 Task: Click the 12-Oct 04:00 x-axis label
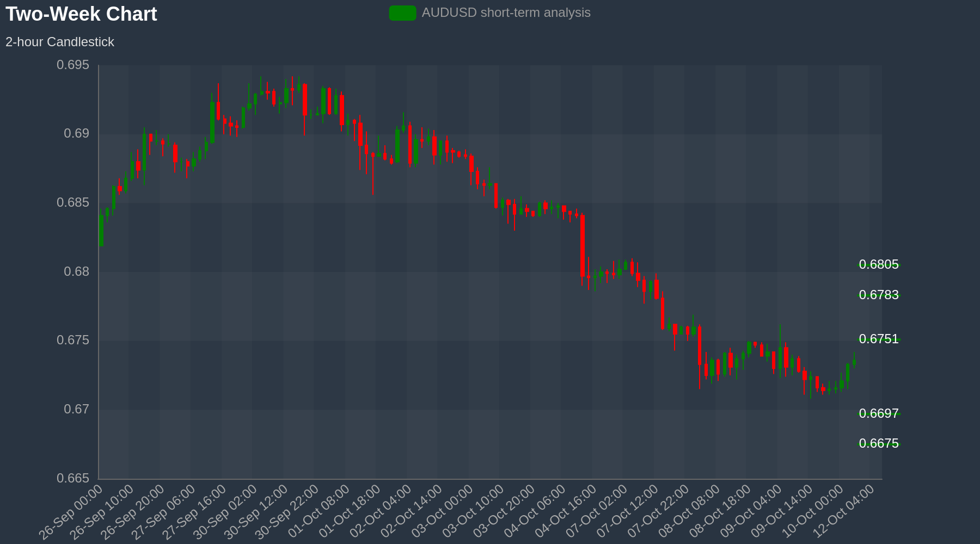click(842, 512)
